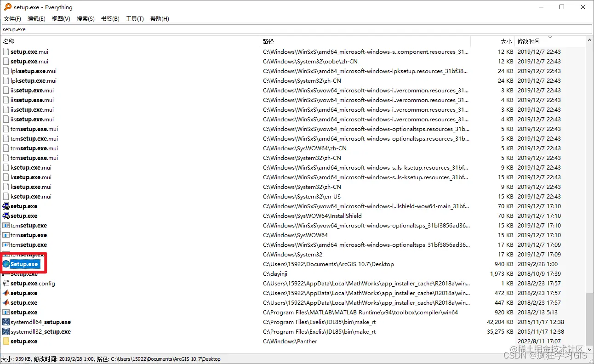Click file icon of ksetup.exe.mui in System32\en-US

[6, 197]
